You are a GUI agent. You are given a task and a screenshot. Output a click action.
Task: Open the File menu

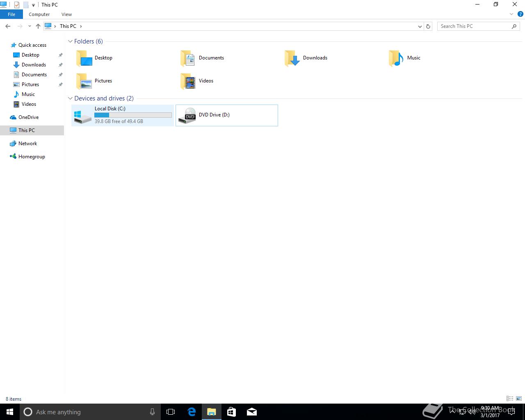(x=11, y=14)
